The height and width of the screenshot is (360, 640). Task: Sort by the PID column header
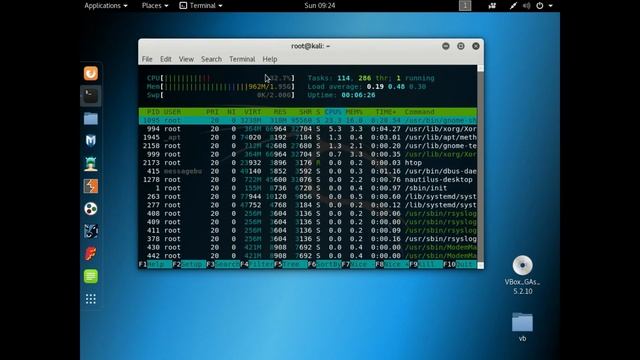click(x=153, y=112)
